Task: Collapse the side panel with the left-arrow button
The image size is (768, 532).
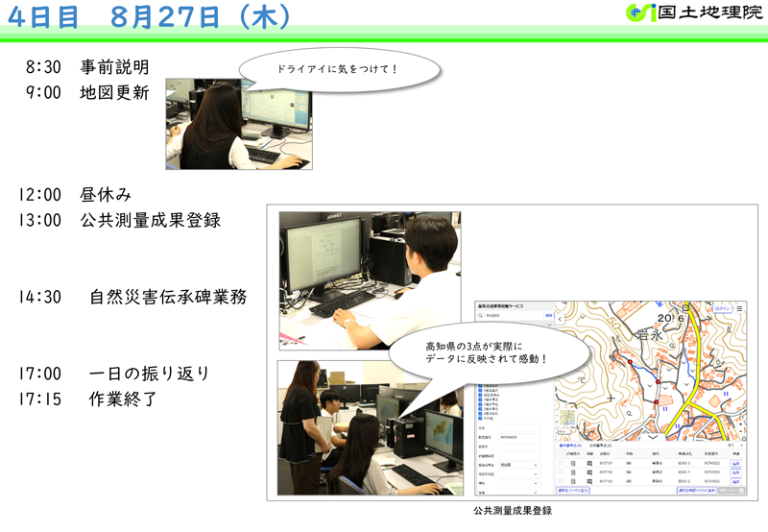Action: (x=560, y=319)
